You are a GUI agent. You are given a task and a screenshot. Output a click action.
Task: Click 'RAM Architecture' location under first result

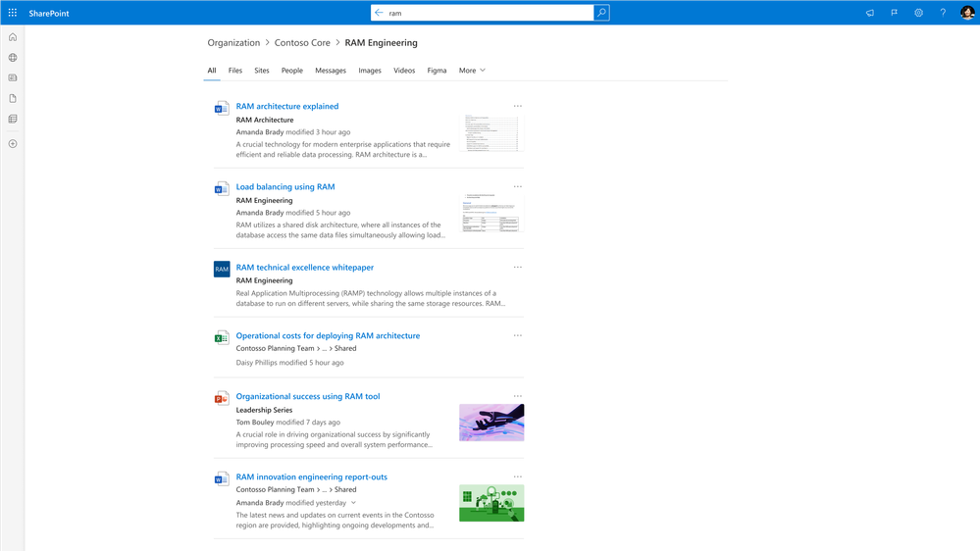(265, 120)
